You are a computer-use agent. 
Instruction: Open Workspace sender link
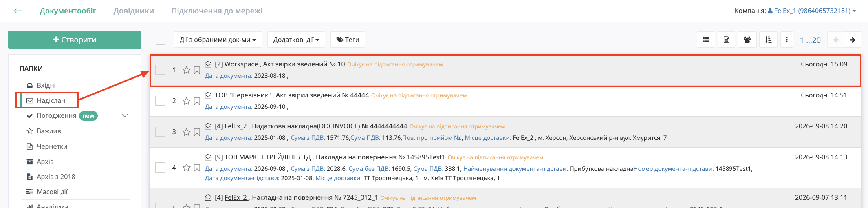(242, 64)
